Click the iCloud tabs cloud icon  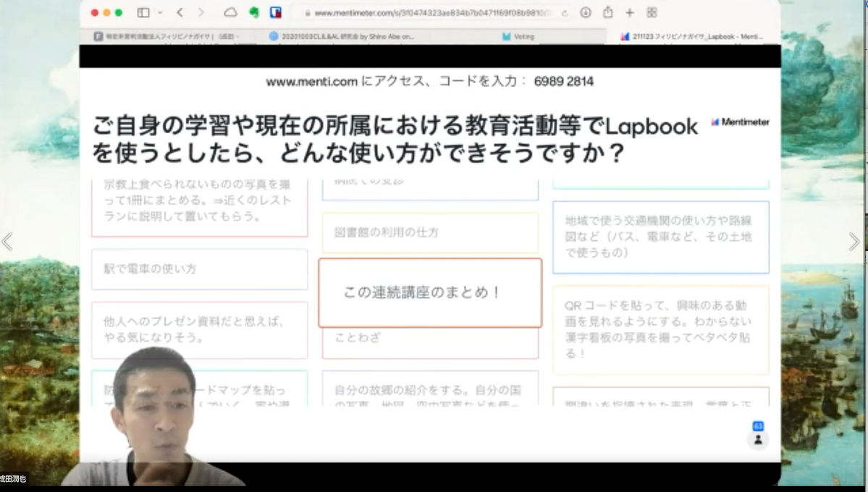point(231,12)
